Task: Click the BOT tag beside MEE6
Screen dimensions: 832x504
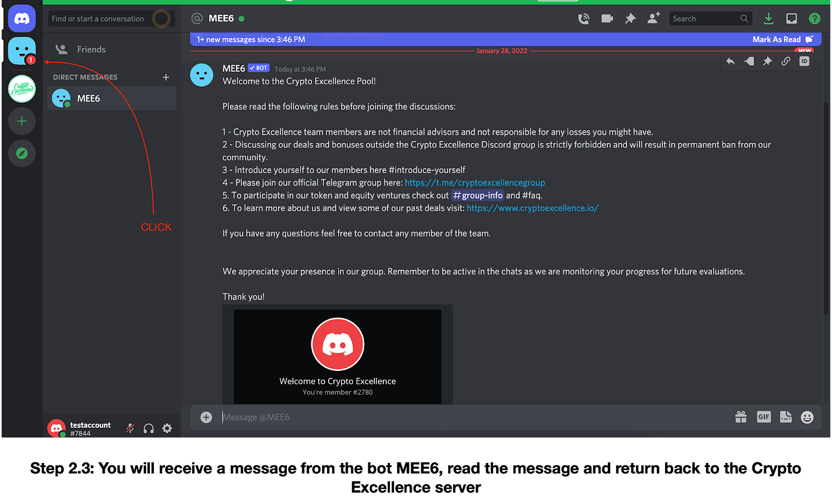Action: click(259, 68)
